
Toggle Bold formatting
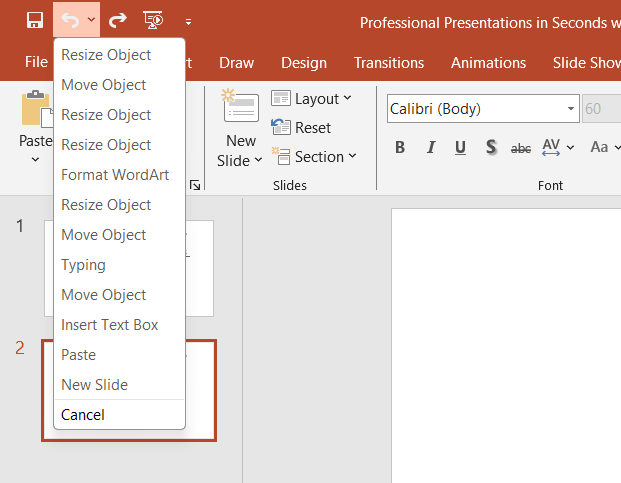[x=400, y=148]
